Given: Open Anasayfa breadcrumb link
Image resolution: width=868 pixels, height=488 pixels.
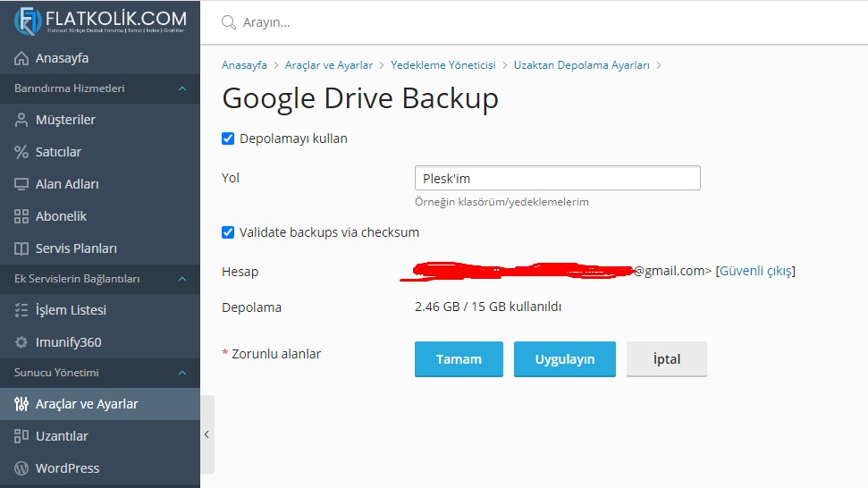Looking at the screenshot, I should 244,65.
